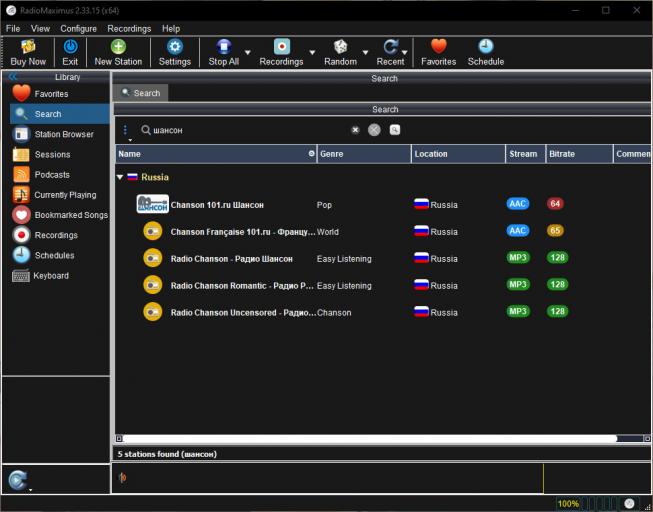Open the View menu

(x=40, y=29)
